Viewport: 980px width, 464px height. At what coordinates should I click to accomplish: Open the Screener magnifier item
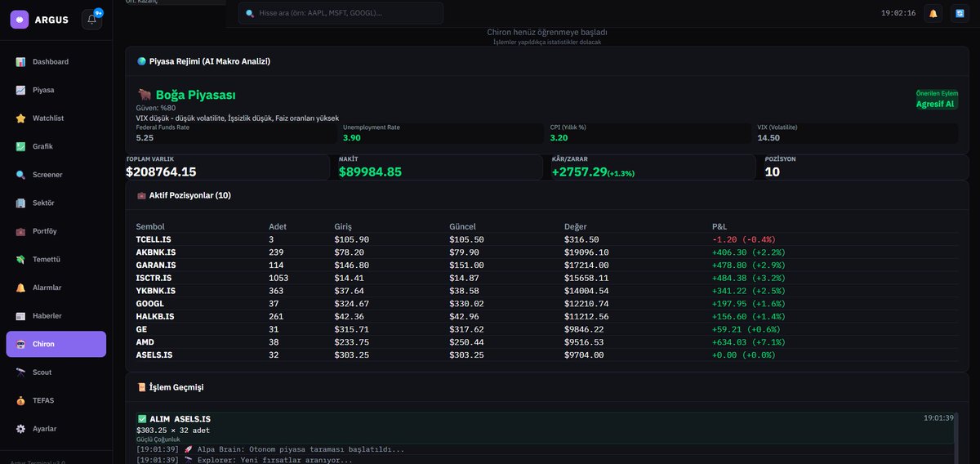pos(56,175)
